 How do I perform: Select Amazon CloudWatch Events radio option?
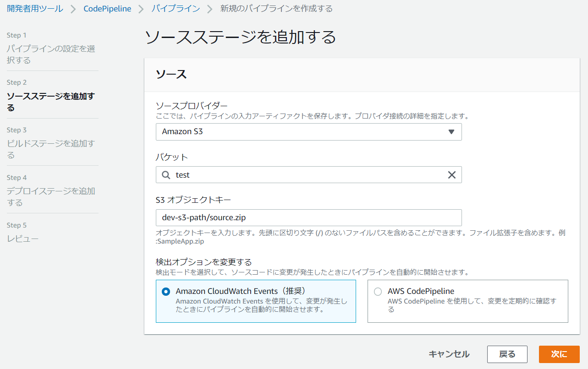[166, 292]
